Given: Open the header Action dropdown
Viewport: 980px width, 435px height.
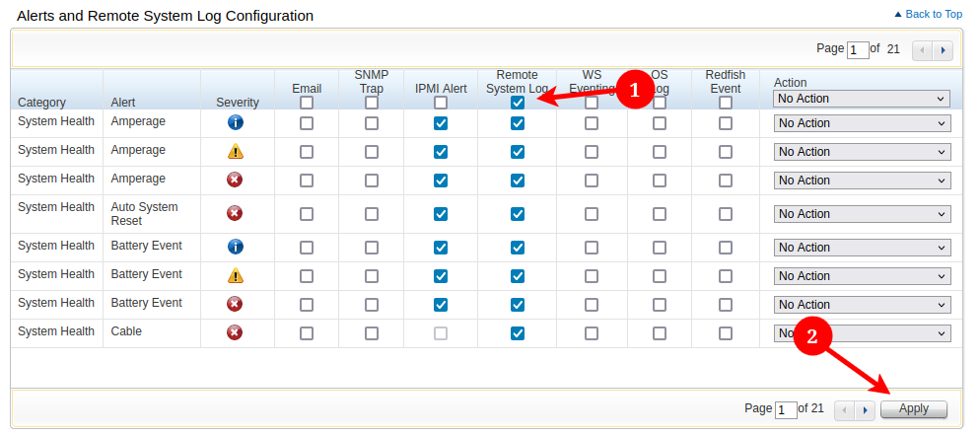Looking at the screenshot, I should [x=862, y=99].
